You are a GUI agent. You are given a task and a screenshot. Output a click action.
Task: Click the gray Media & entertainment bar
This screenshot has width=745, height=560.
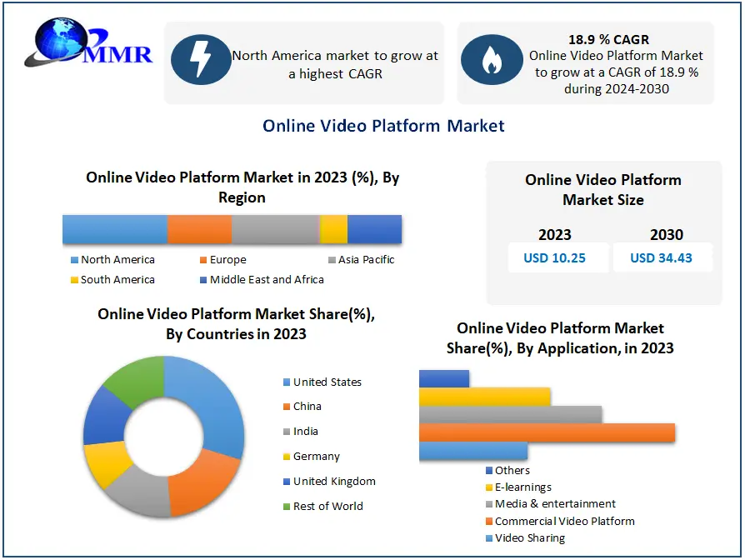tap(511, 414)
